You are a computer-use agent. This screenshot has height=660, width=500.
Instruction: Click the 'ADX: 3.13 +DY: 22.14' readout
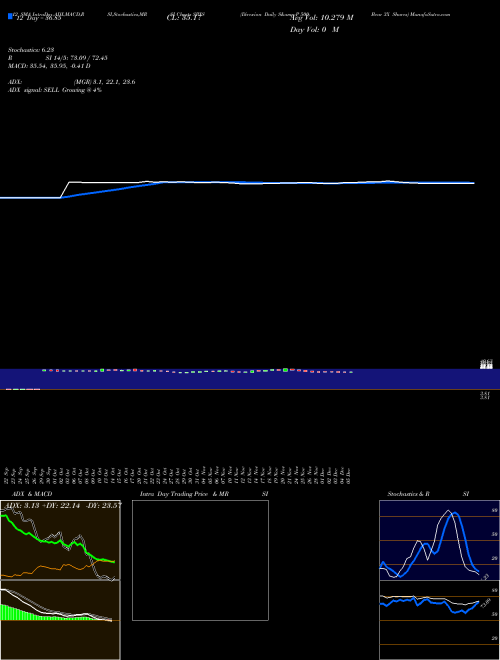click(43, 506)
